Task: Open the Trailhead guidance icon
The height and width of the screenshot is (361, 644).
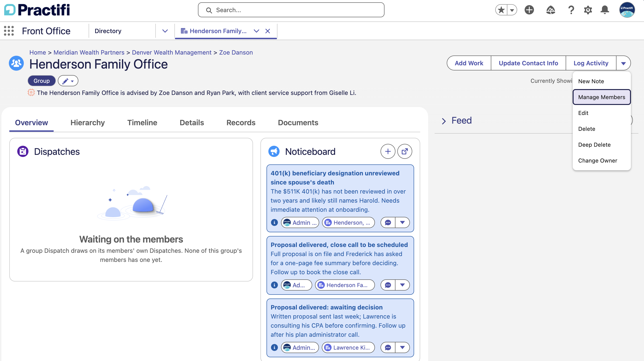Action: pyautogui.click(x=551, y=10)
